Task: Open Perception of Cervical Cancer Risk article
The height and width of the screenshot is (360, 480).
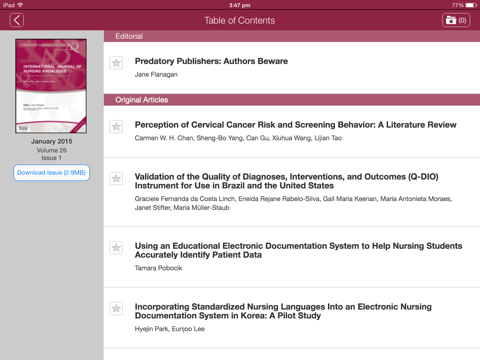Action: (295, 125)
